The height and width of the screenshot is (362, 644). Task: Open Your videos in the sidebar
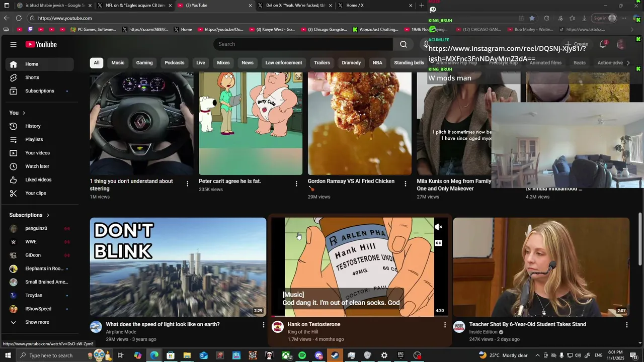coord(39,153)
